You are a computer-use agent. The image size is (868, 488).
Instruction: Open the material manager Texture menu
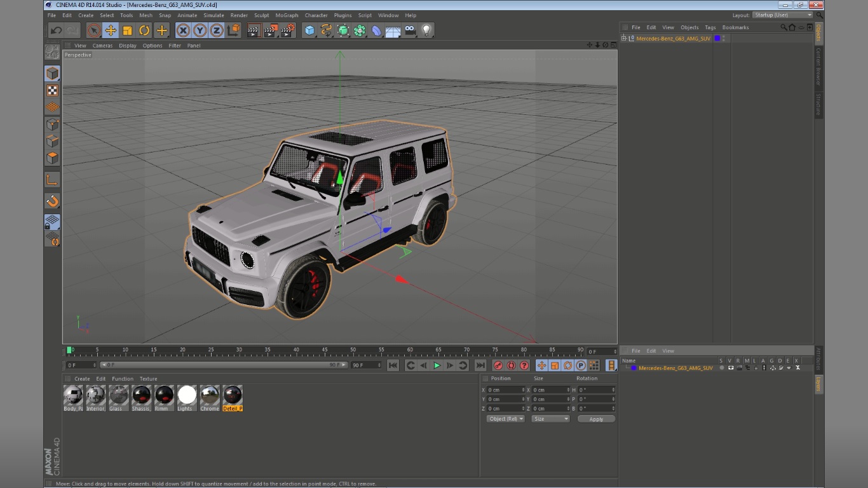[148, 379]
